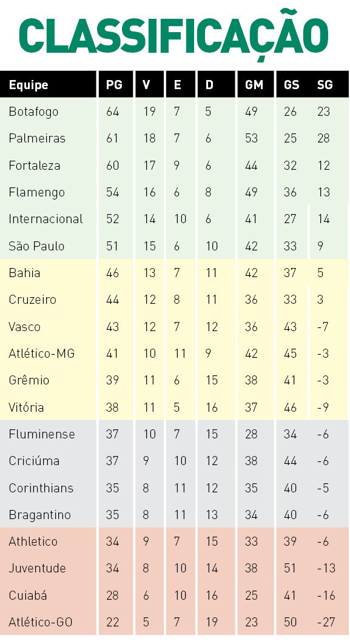This screenshot has height=644, width=350.
Task: Select the Palmeiras team name
Action: 37,138
